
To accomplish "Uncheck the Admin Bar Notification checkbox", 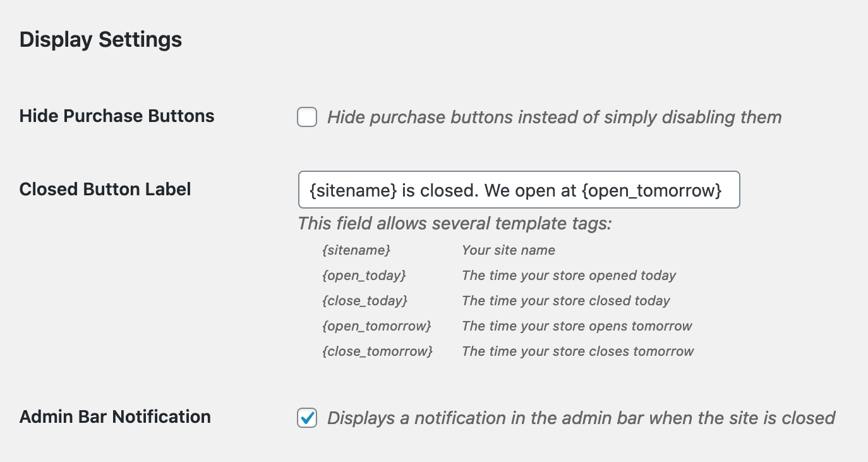I will [x=307, y=418].
